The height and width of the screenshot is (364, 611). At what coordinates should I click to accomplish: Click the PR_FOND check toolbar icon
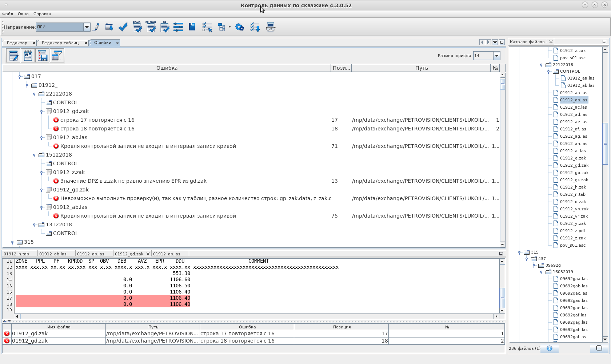tap(151, 27)
